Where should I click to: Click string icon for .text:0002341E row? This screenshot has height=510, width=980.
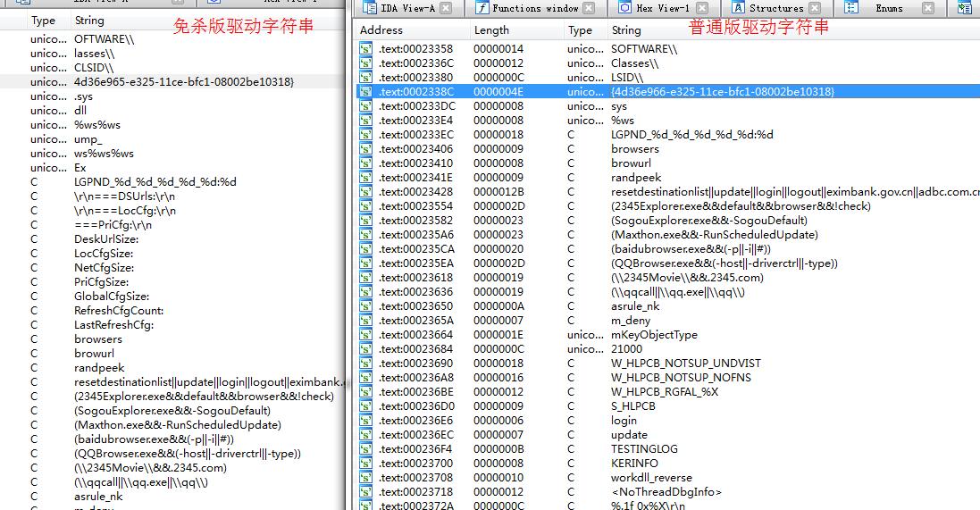[x=366, y=178]
